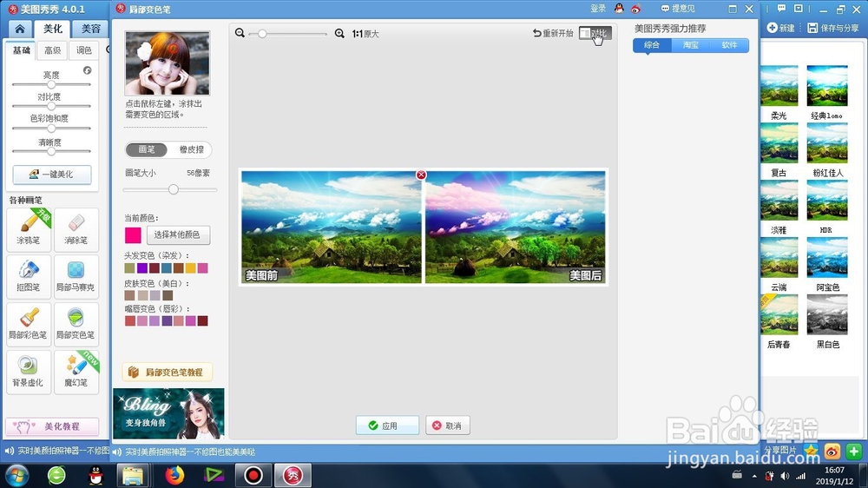Select the 高级 advanced sub-tab

click(x=53, y=50)
